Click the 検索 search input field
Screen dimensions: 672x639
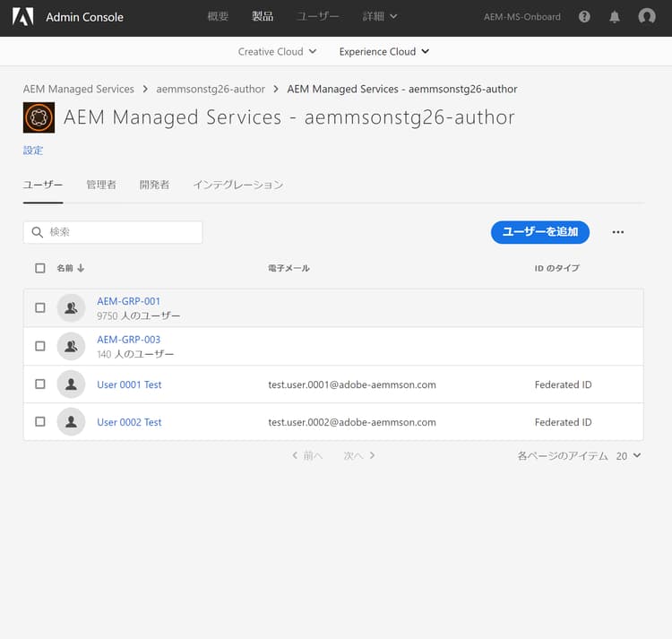113,232
